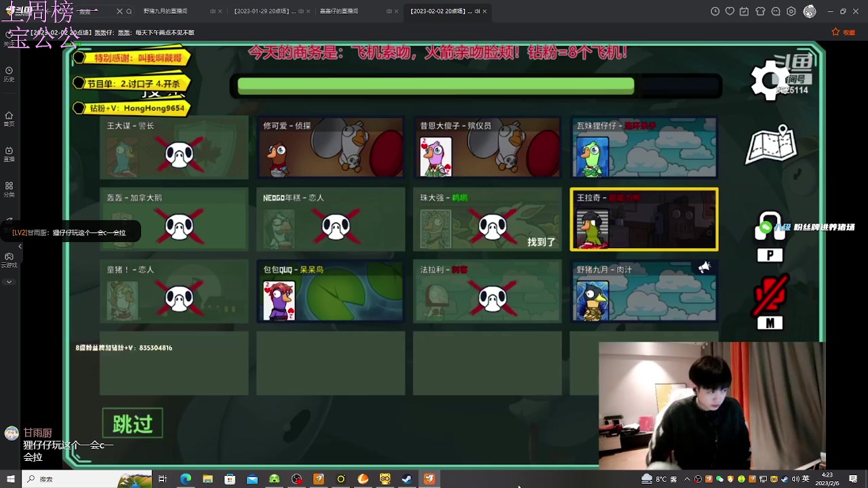This screenshot has height=488, width=868.
Task: Click the 收藏 favorite star button
Action: click(x=843, y=32)
